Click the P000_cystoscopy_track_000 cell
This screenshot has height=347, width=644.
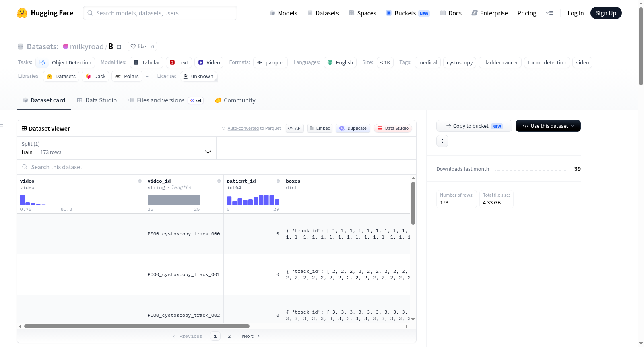point(184,234)
